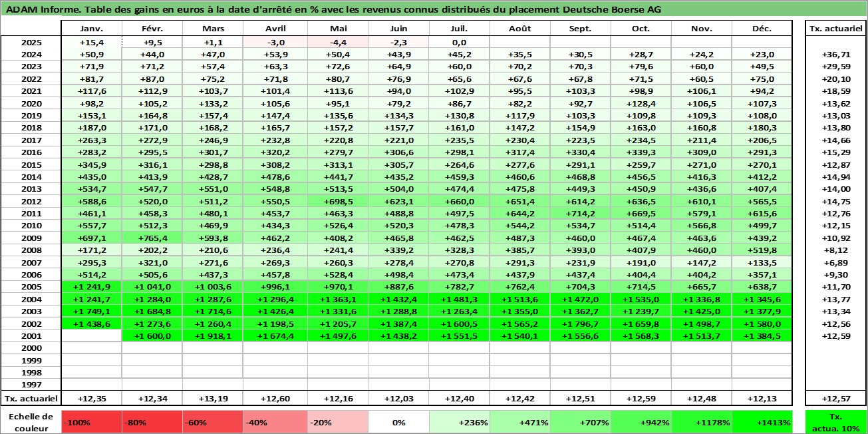Select the +1 796,7 cell in September 2002
Screen dimensions: 868x434
(x=581, y=324)
